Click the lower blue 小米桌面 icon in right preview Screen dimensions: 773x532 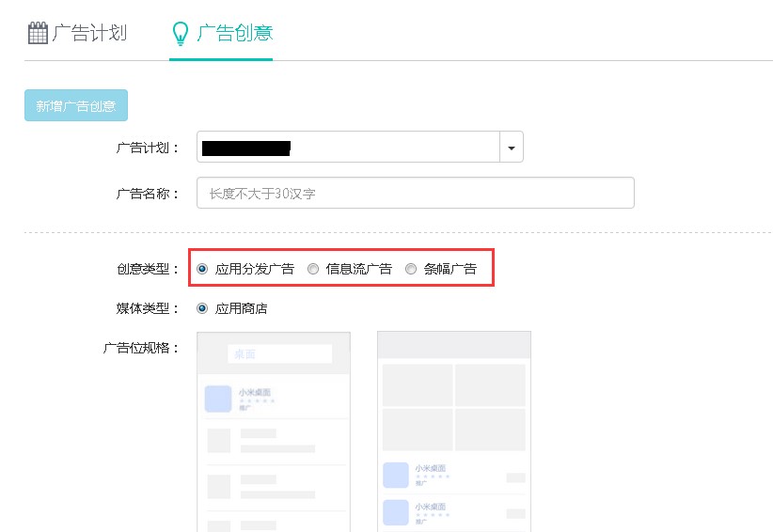(396, 511)
